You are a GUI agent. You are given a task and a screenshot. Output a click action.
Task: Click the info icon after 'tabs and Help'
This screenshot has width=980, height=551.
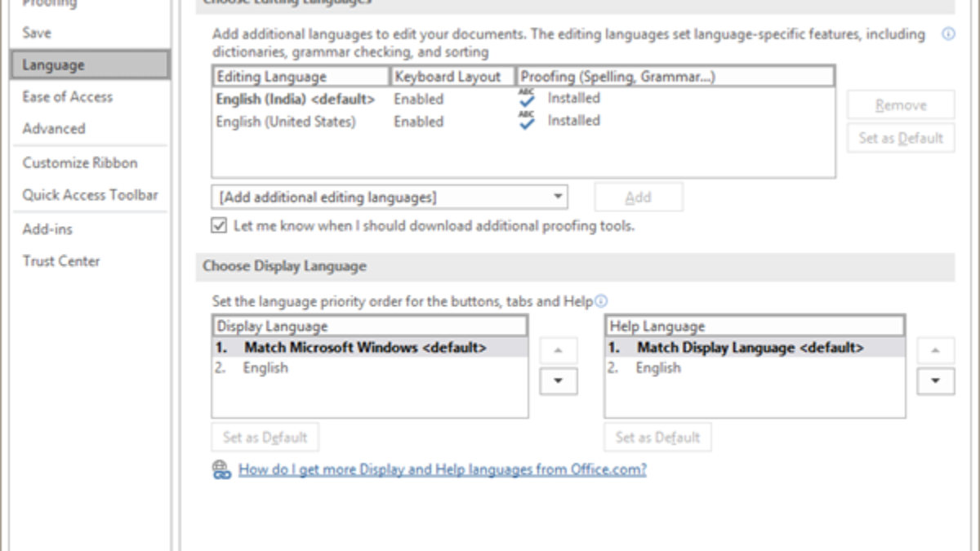[602, 301]
